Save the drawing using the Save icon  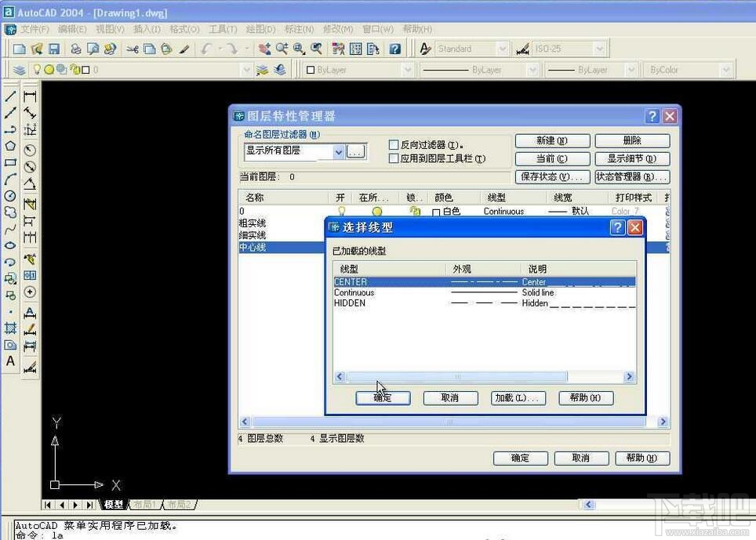pyautogui.click(x=53, y=48)
